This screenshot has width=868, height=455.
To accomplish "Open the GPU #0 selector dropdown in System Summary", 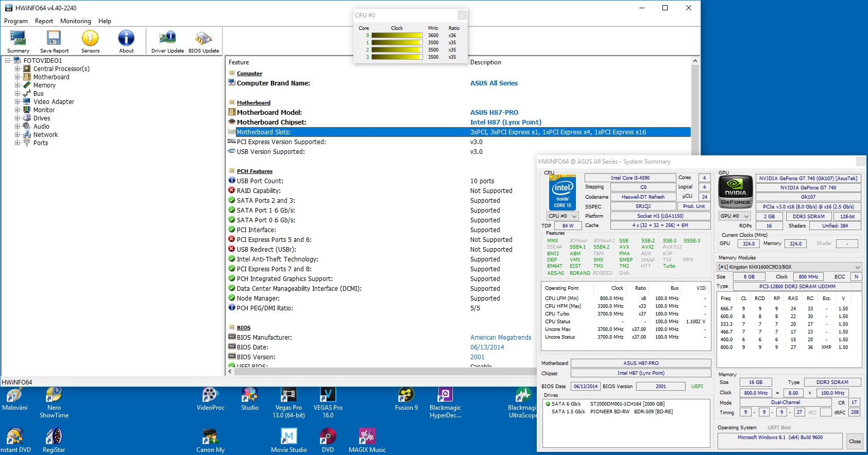I will [x=735, y=216].
